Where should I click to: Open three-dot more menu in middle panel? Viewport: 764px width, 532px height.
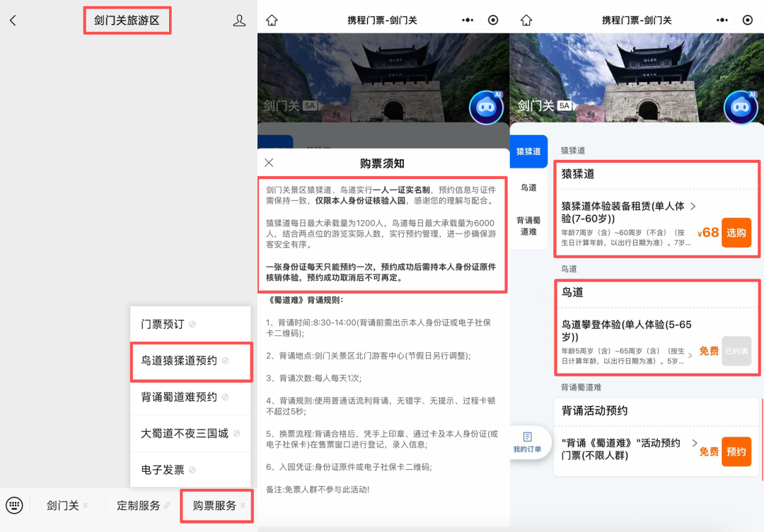(468, 20)
